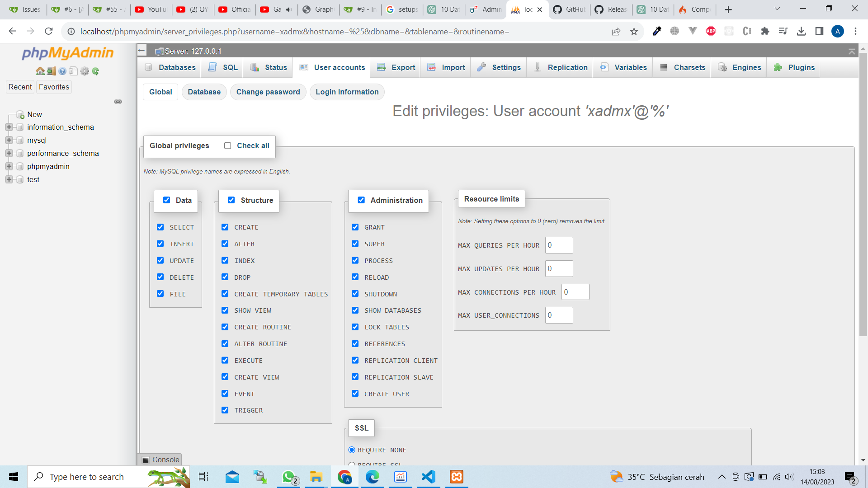Reload navigation panel with green arrow

pyautogui.click(x=95, y=71)
